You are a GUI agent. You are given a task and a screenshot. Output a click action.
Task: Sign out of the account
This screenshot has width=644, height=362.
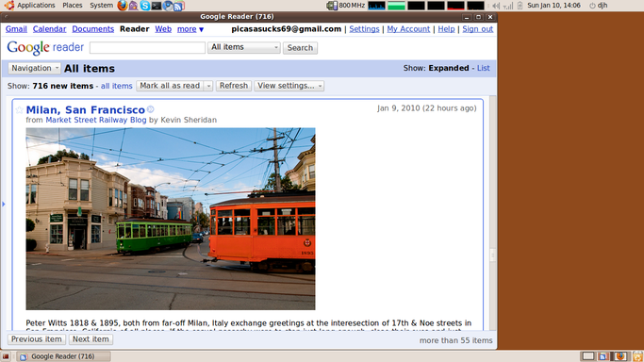[478, 29]
